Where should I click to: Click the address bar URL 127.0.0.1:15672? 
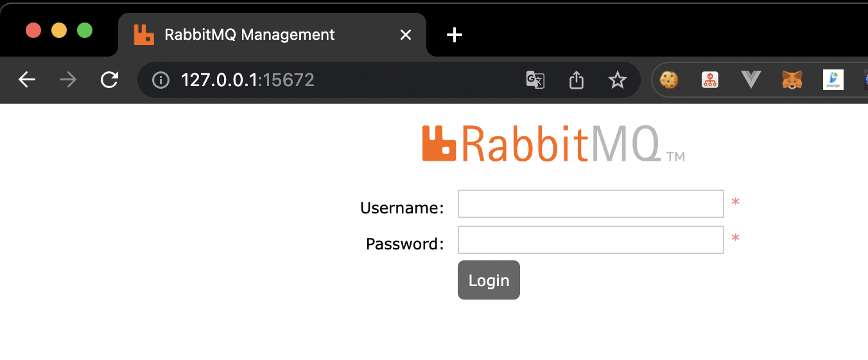click(x=248, y=80)
